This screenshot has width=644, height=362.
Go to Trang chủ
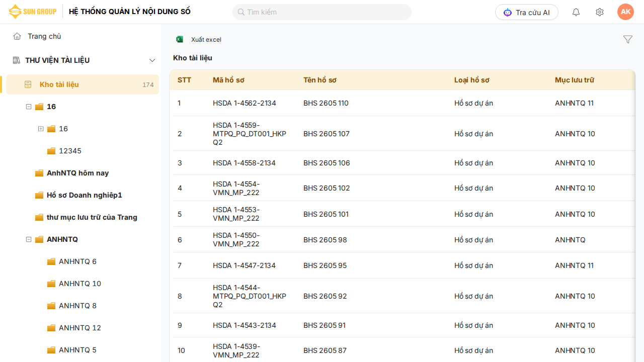click(x=44, y=36)
